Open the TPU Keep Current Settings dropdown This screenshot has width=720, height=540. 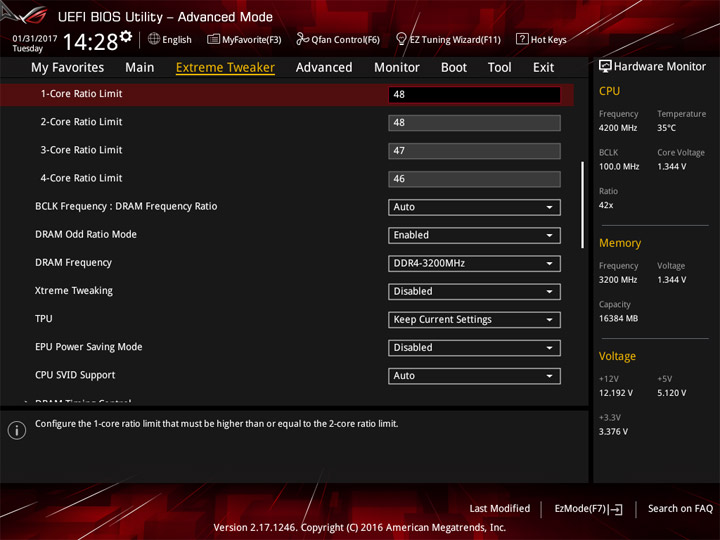474,320
